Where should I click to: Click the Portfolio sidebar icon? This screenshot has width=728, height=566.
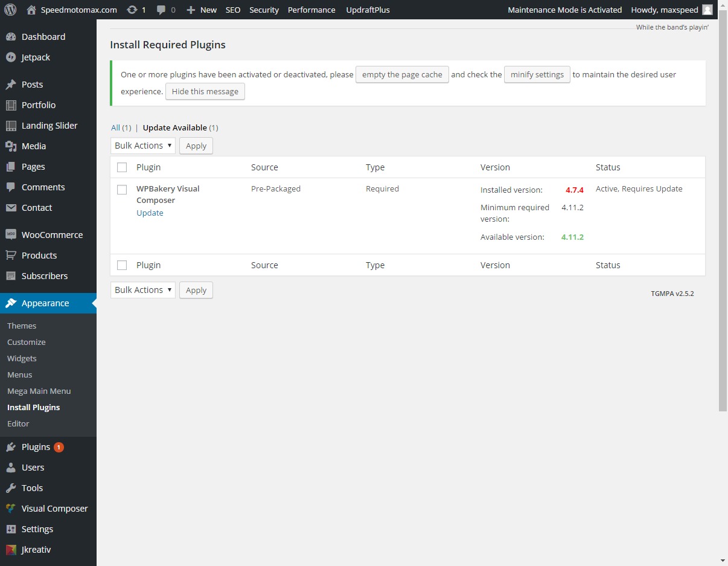coord(11,105)
